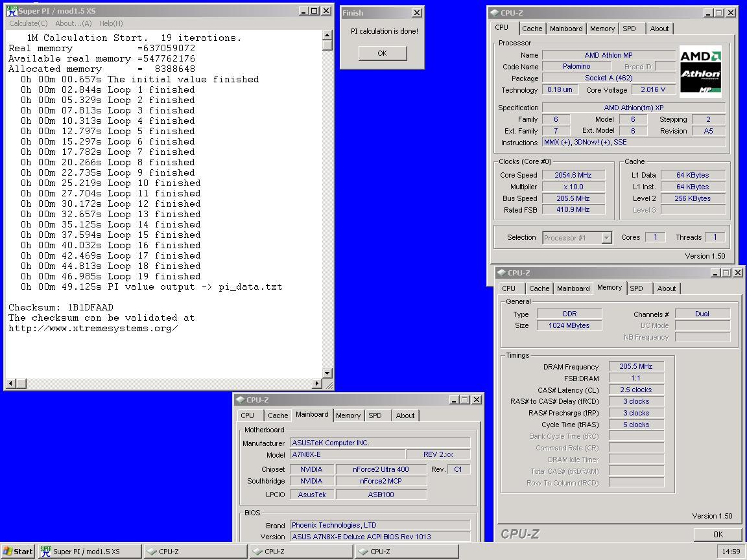The width and height of the screenshot is (747, 560).
Task: Click the Checksum: 1B1DFAAD line
Action: coord(61,308)
